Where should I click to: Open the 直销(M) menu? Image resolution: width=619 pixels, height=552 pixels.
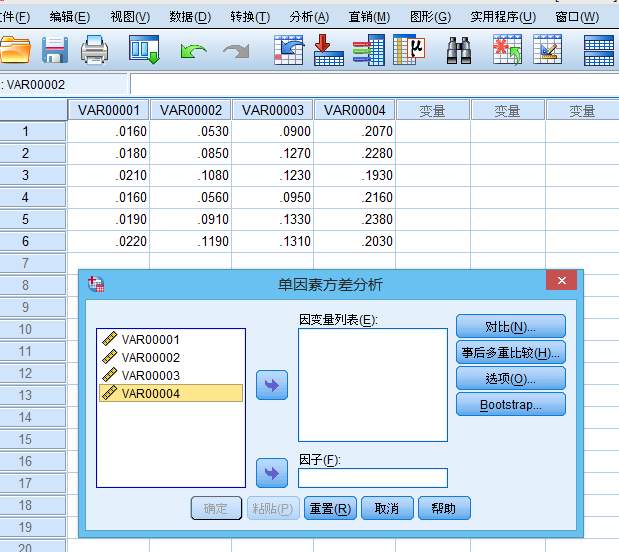coord(369,17)
